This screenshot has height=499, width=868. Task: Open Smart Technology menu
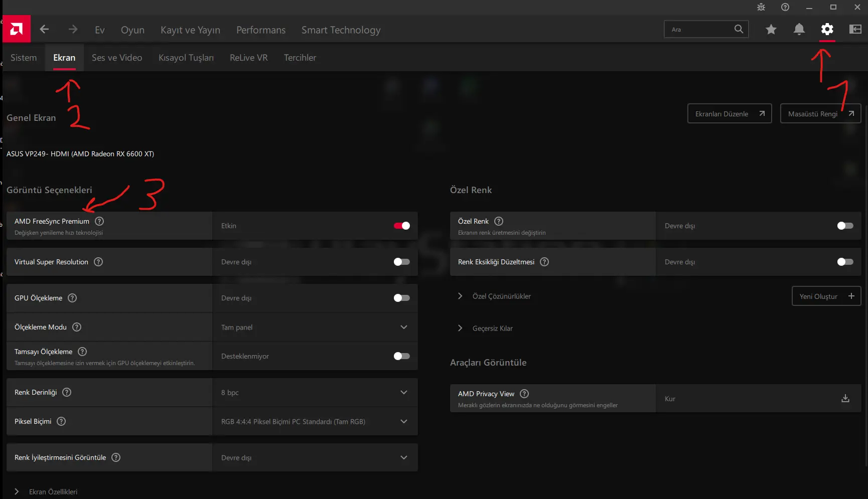tap(341, 30)
